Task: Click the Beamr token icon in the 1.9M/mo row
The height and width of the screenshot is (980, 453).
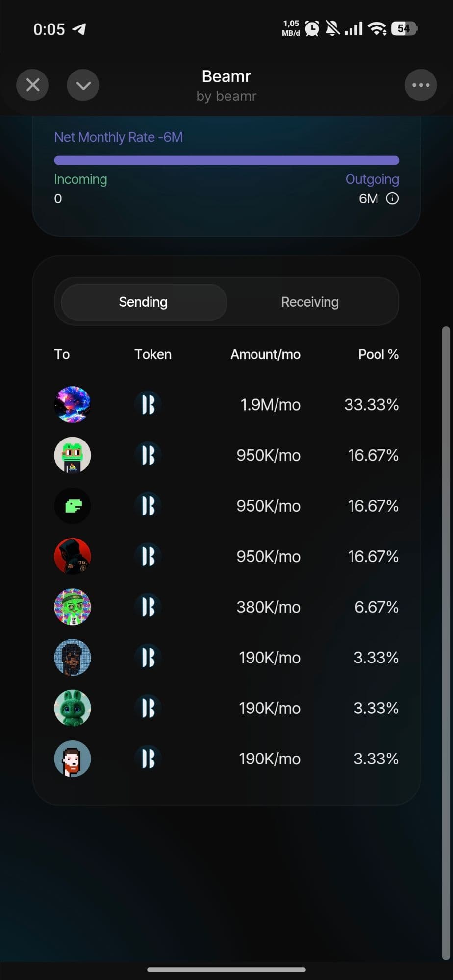Action: pos(148,405)
